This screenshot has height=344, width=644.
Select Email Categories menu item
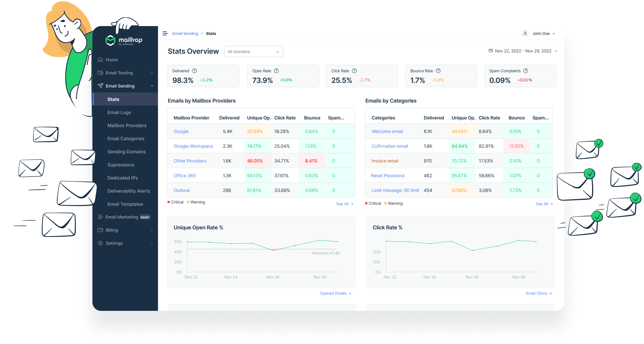(x=125, y=138)
